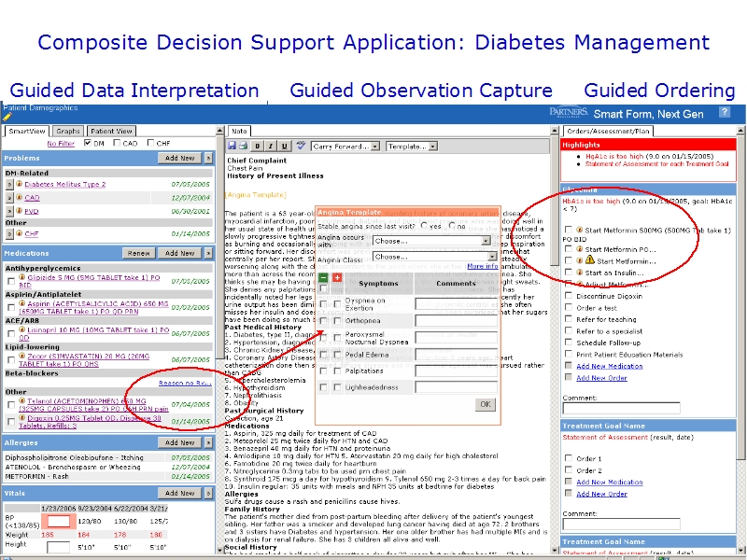Toggle underline formatting in the note editor
747x560 pixels.
coord(284,147)
